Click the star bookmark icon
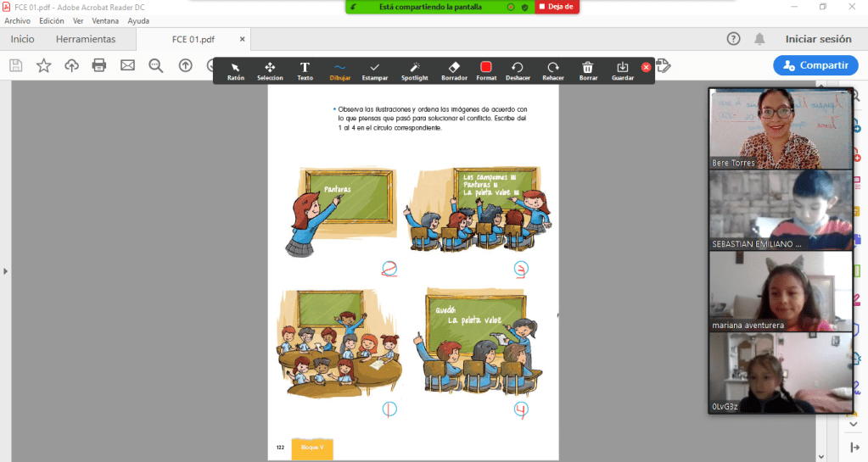The image size is (868, 462). pos(43,65)
